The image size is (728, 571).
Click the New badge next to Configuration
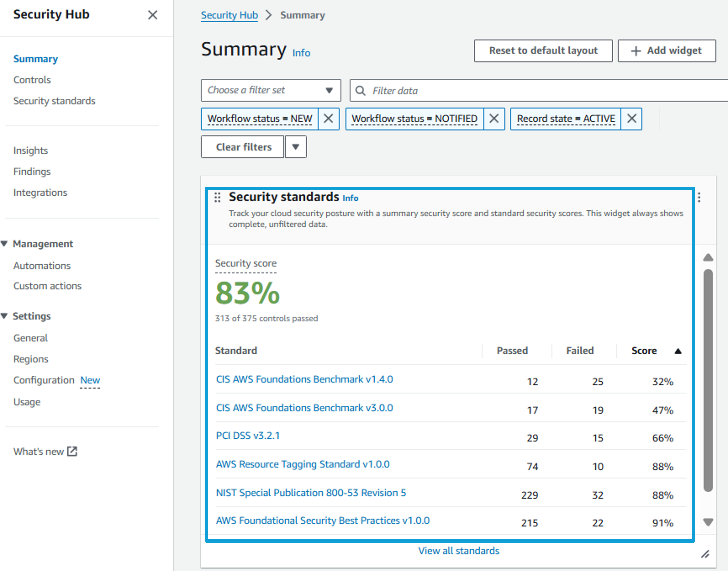point(90,380)
